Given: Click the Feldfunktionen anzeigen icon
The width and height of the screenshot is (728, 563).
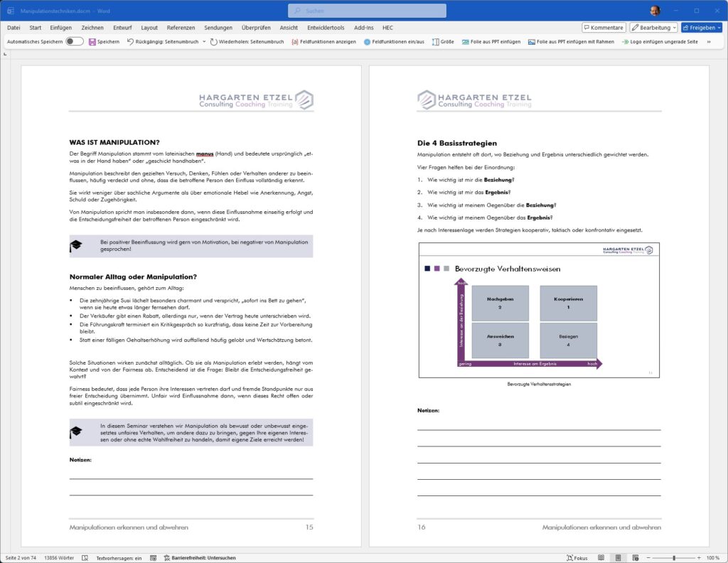Looking at the screenshot, I should pyautogui.click(x=295, y=42).
